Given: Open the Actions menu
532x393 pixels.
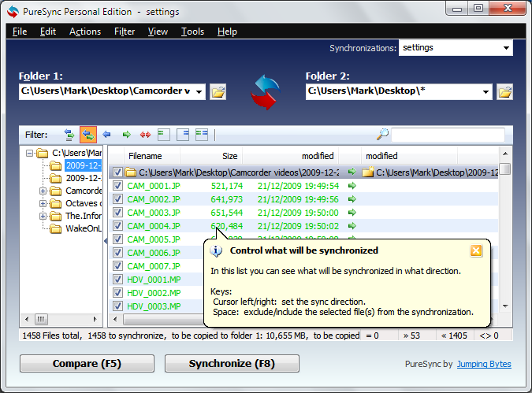Looking at the screenshot, I should pyautogui.click(x=85, y=32).
